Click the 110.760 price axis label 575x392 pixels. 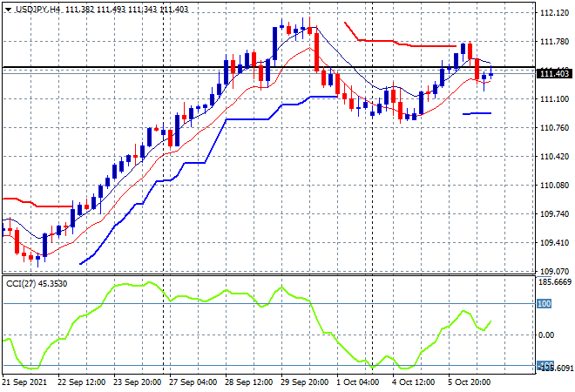tap(554, 127)
